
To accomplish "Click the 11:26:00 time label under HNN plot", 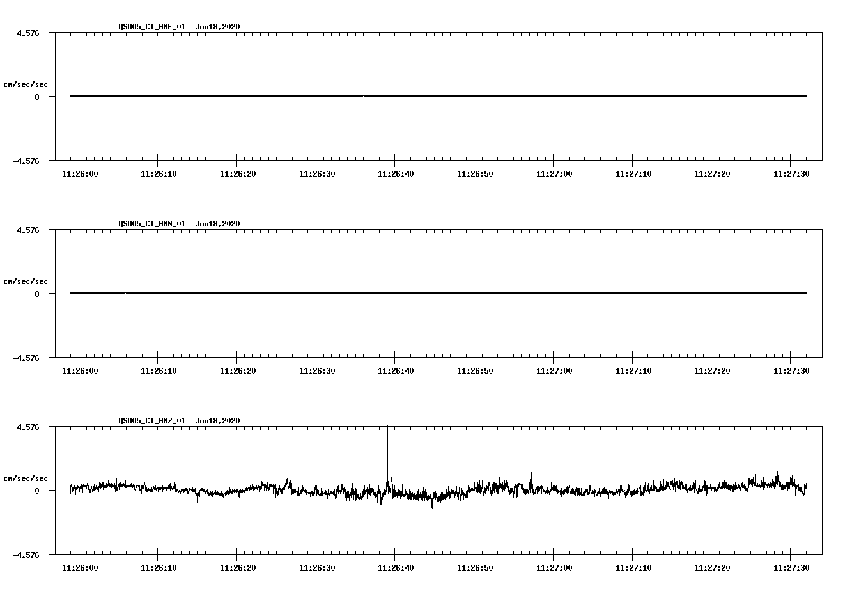I will (x=80, y=370).
